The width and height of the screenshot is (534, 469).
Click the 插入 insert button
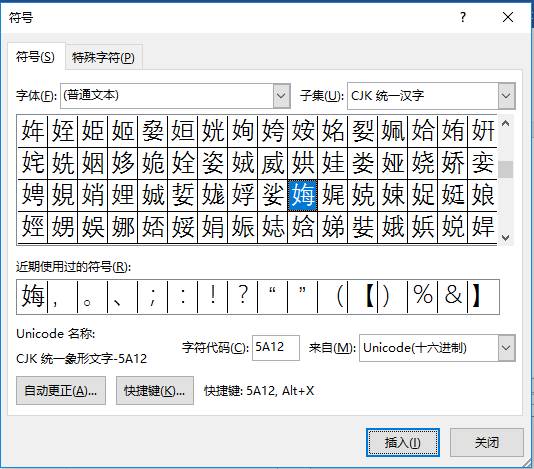[403, 442]
